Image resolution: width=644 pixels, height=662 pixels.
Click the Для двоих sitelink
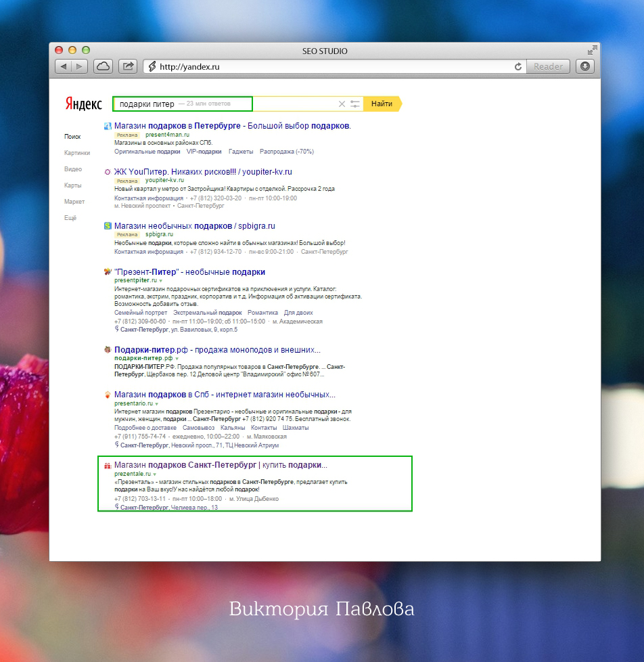point(298,313)
